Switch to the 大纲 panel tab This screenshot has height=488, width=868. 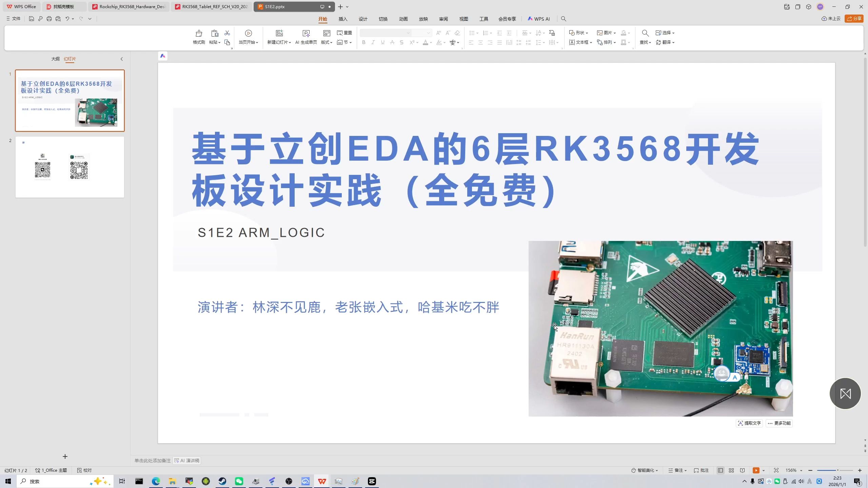55,59
